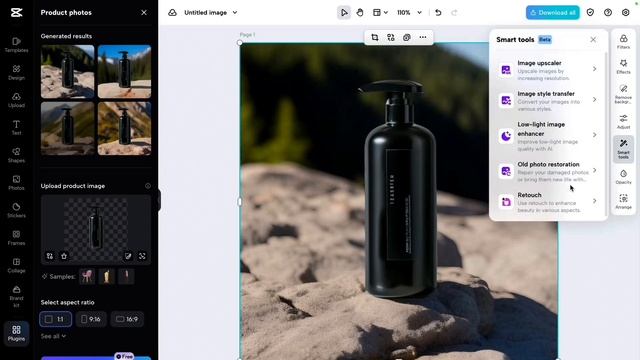
Task: Open the Templates sidebar panel
Action: tap(16, 45)
